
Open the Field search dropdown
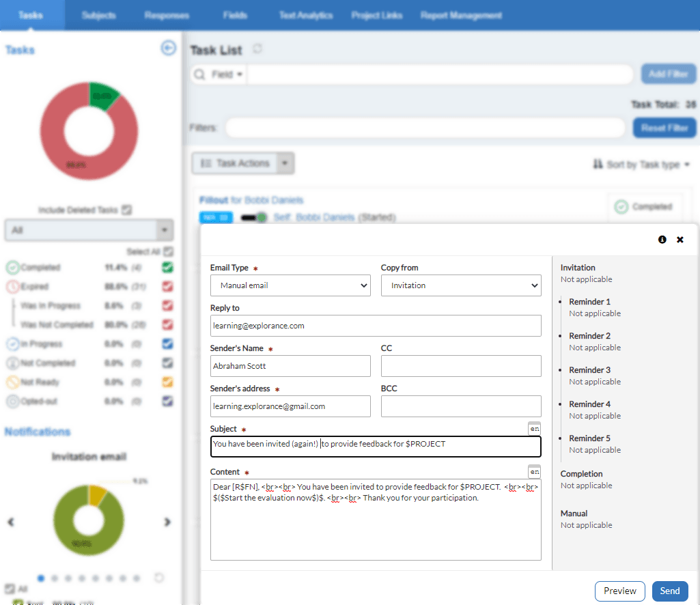click(x=227, y=74)
